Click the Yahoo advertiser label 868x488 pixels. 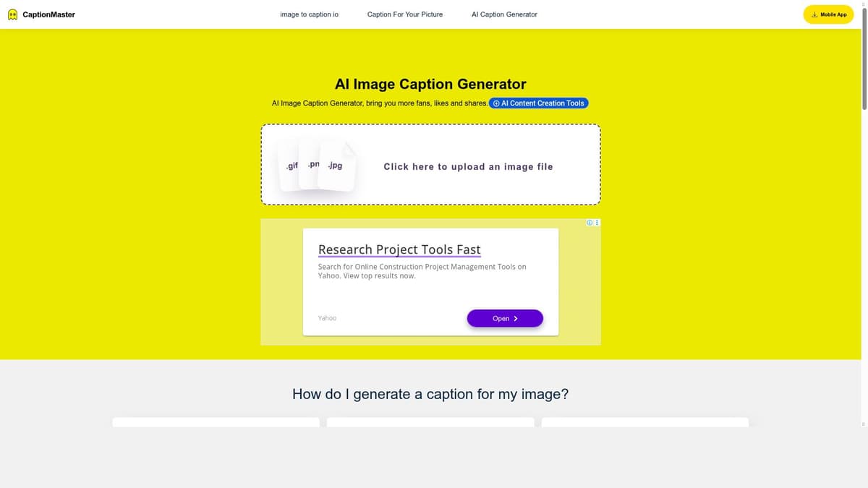click(327, 318)
